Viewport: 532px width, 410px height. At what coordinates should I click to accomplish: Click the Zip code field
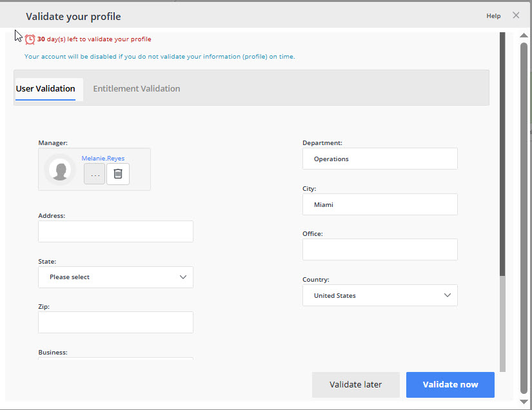pyautogui.click(x=115, y=322)
